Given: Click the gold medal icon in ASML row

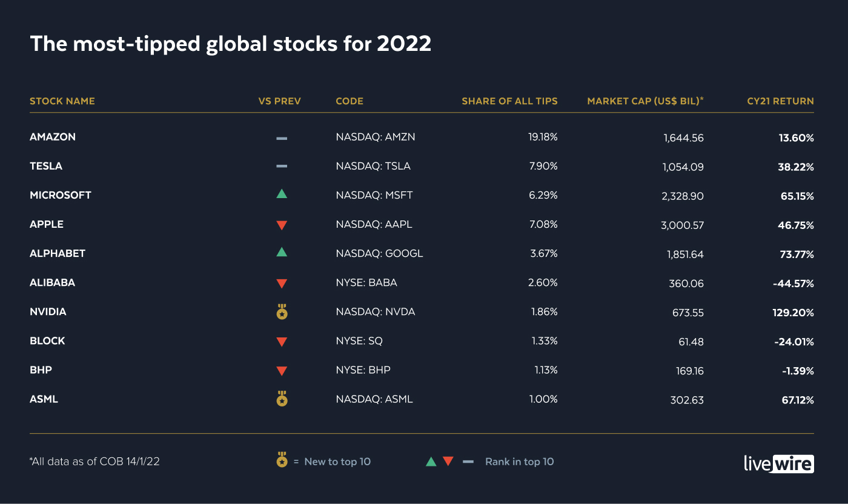Looking at the screenshot, I should coord(282,399).
